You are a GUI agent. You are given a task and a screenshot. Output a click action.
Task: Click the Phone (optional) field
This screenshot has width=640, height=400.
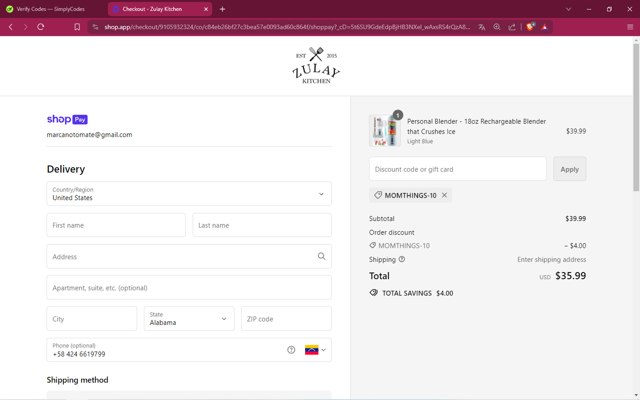point(189,350)
